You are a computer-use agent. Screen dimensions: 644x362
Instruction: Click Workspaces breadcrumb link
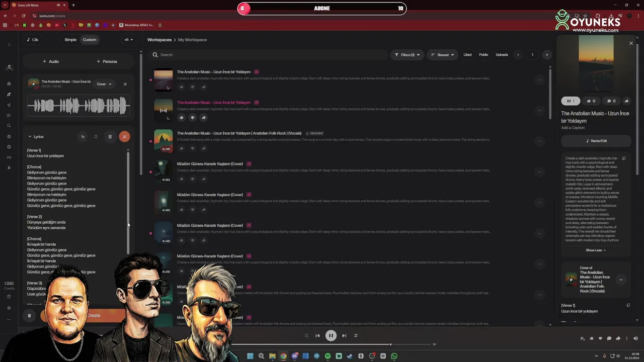coord(159,40)
